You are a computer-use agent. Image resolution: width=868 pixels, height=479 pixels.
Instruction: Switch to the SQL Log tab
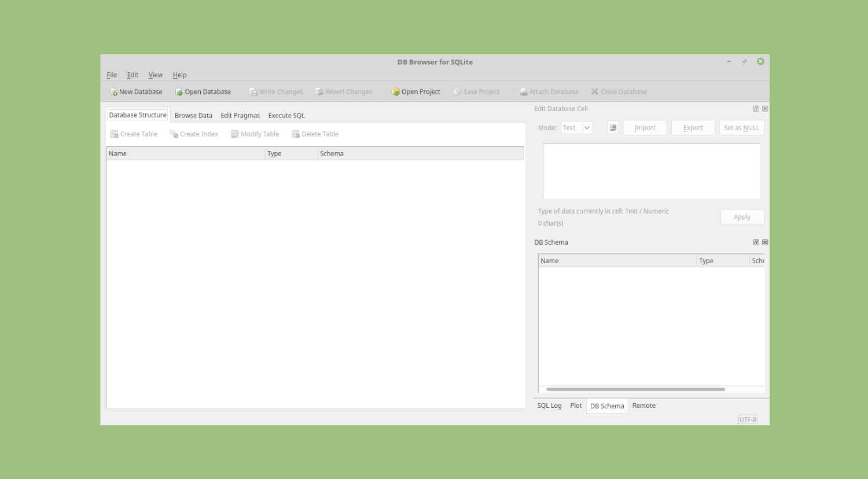[x=549, y=406]
